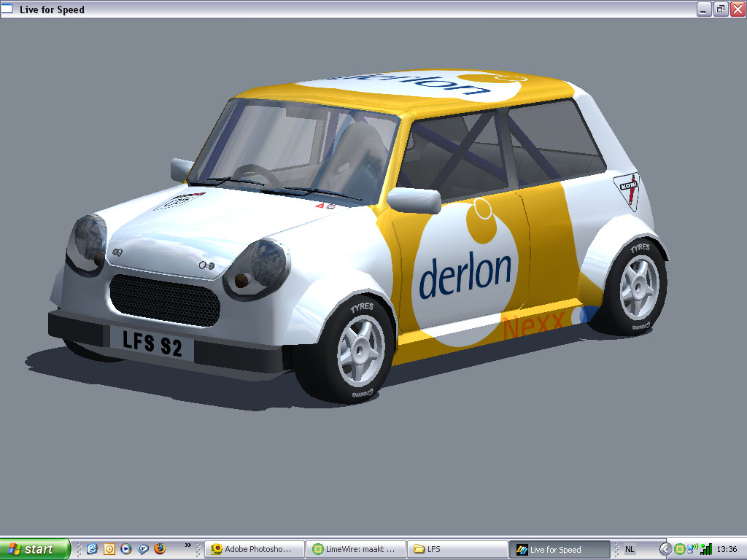Click the wireless network tray icon

pos(692,549)
